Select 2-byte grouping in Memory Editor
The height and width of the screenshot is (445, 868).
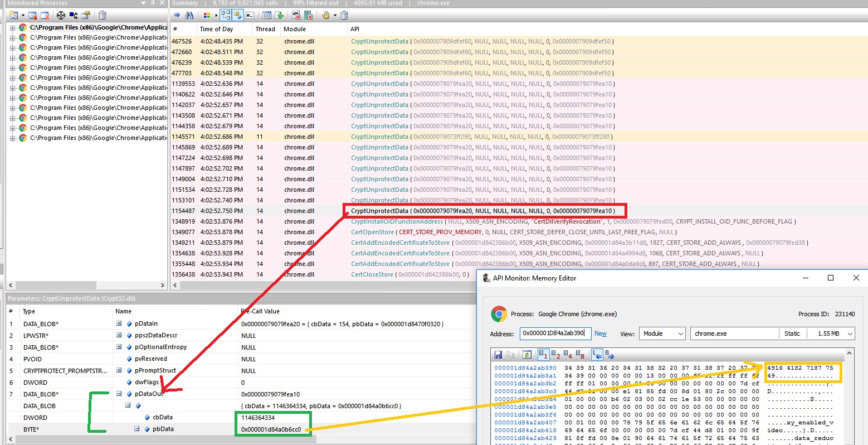[x=555, y=355]
